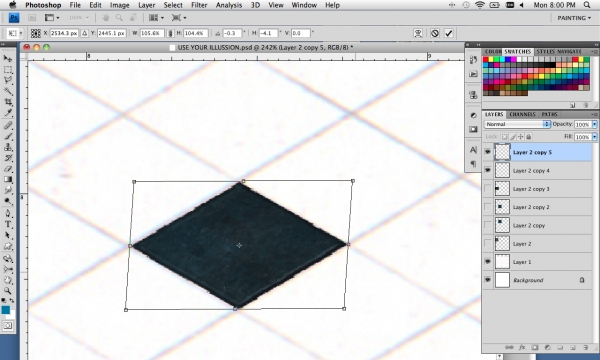Select the Zoom tool in toolbox
600x360 pixels.
[x=8, y=291]
